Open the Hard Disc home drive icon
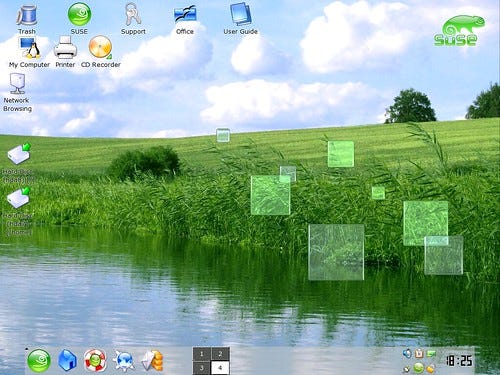Image resolution: width=500 pixels, height=375 pixels. [19, 198]
